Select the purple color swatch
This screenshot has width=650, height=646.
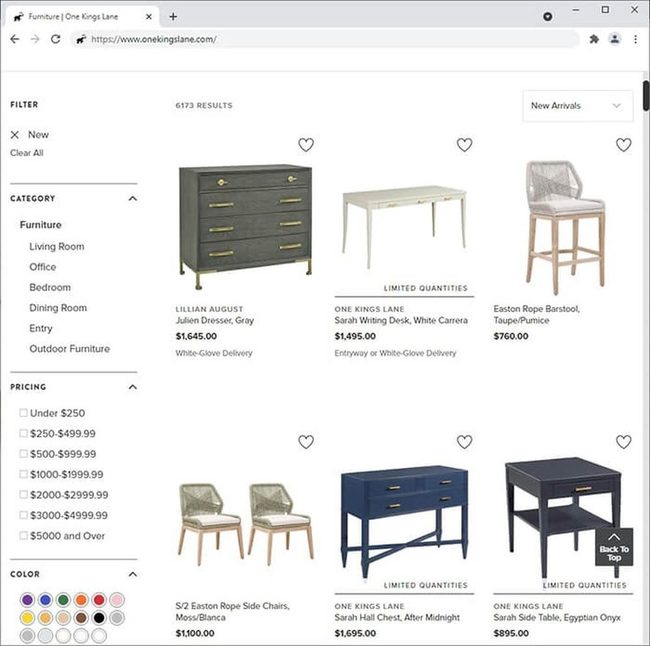point(27,600)
